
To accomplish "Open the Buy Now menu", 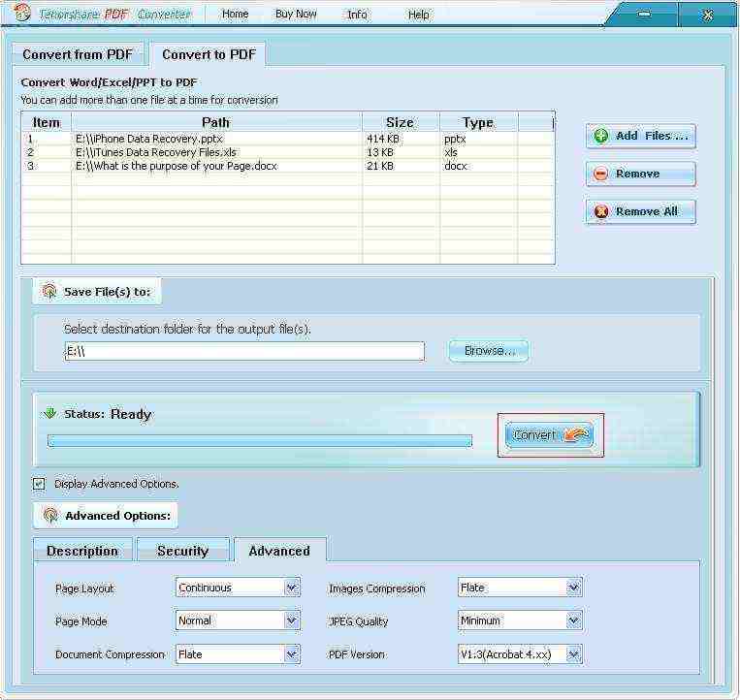I will [296, 15].
